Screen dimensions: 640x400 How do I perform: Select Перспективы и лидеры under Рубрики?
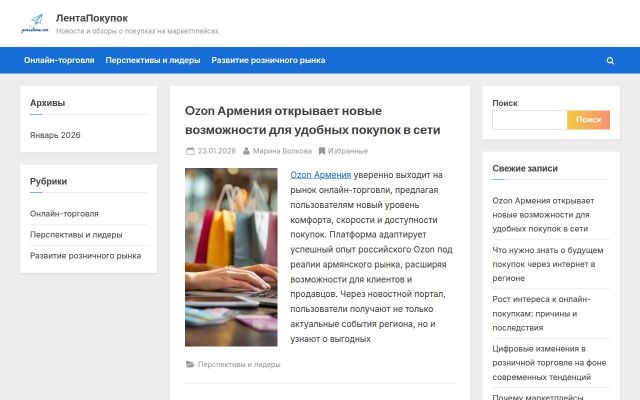pyautogui.click(x=76, y=235)
